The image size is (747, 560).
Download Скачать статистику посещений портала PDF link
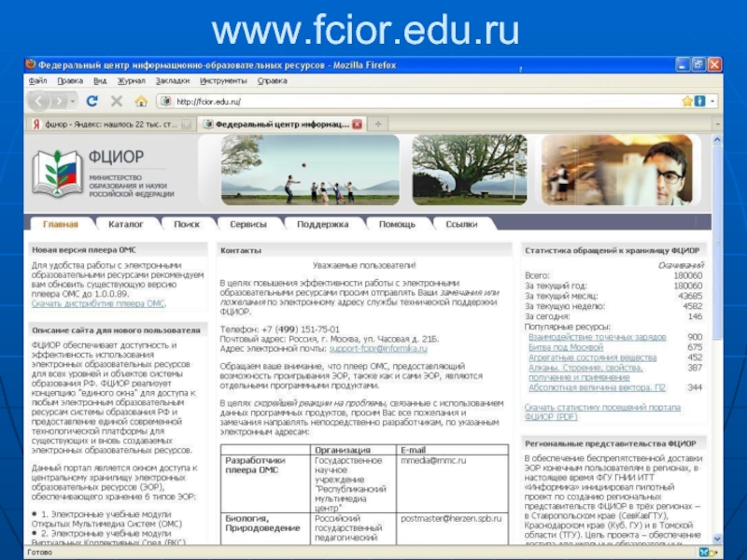click(602, 412)
